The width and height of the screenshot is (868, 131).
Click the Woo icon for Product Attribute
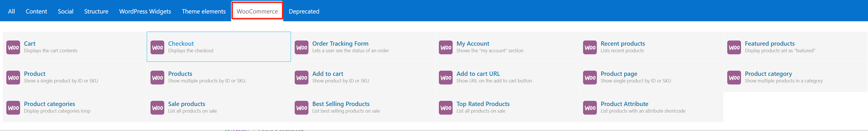590,108
